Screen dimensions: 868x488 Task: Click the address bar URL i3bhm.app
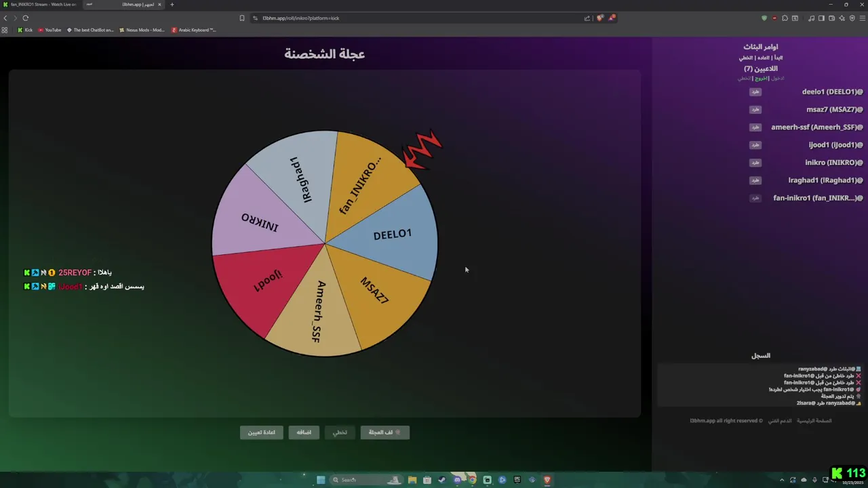300,18
